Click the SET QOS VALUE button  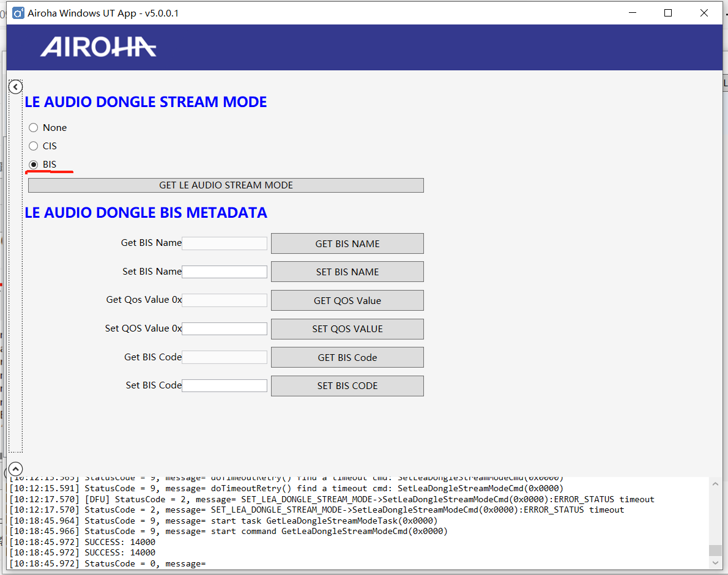pyautogui.click(x=347, y=329)
